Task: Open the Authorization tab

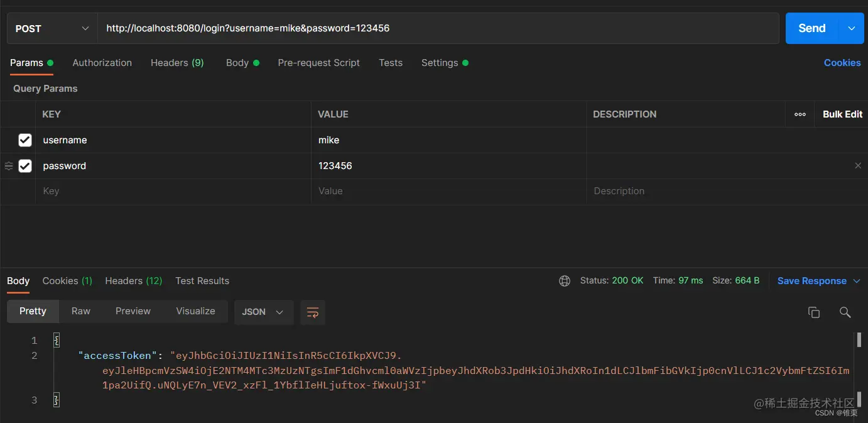Action: 102,63
